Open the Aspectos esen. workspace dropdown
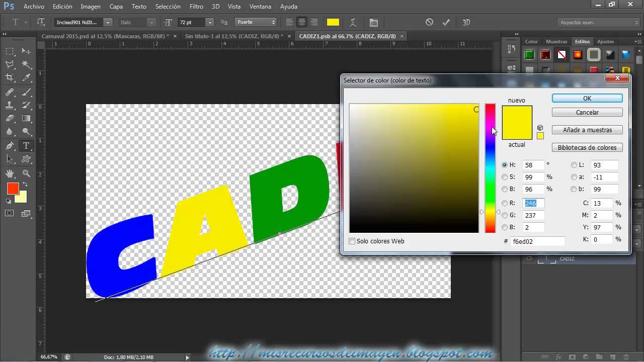Viewport: 644px width, 362px height. tap(599, 22)
